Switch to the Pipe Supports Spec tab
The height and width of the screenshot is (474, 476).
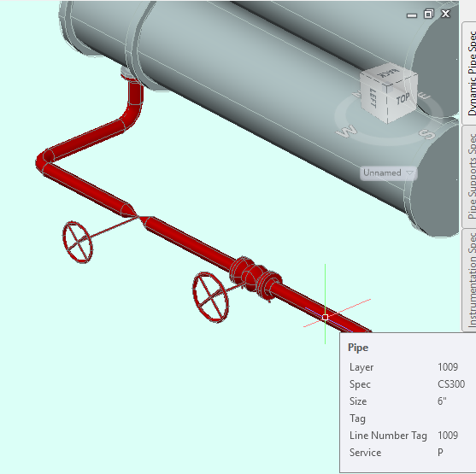(x=470, y=177)
